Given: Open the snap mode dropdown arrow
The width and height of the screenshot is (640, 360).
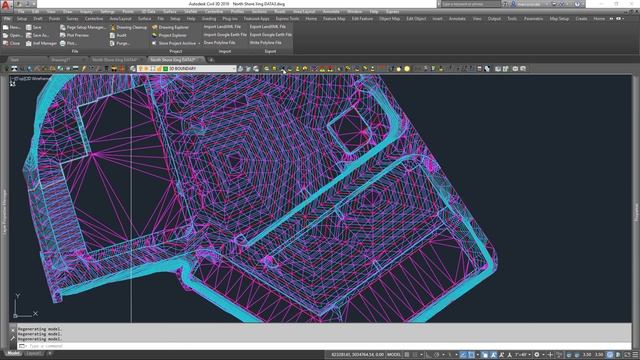Looking at the screenshot, I should [421, 355].
